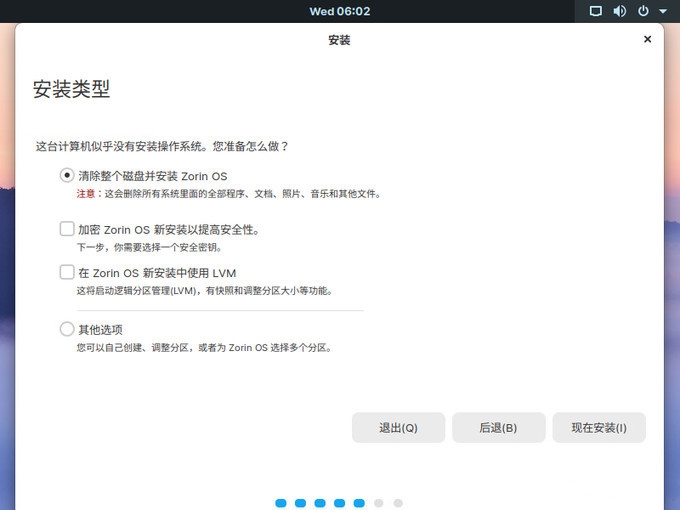Click the volume speaker icon
Image resolution: width=680 pixels, height=510 pixels.
620,11
